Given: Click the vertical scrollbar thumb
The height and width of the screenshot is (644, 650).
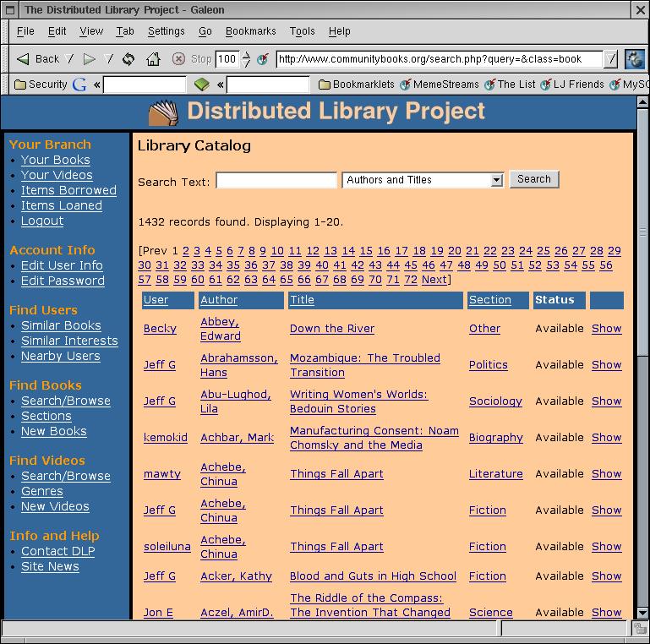Looking at the screenshot, I should pyautogui.click(x=642, y=232).
